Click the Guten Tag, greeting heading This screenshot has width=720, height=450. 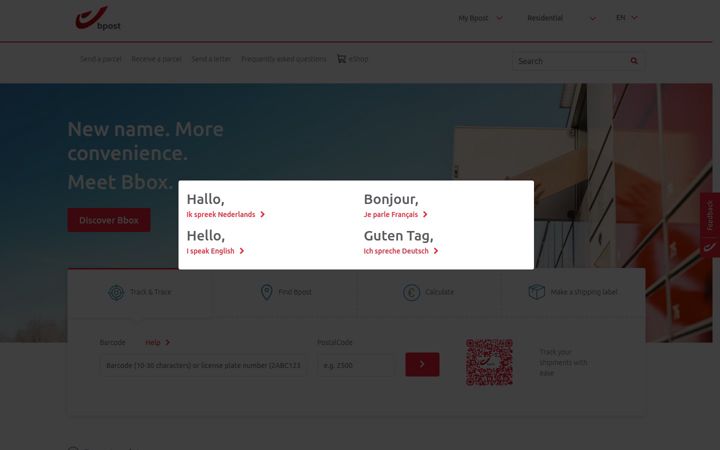399,236
